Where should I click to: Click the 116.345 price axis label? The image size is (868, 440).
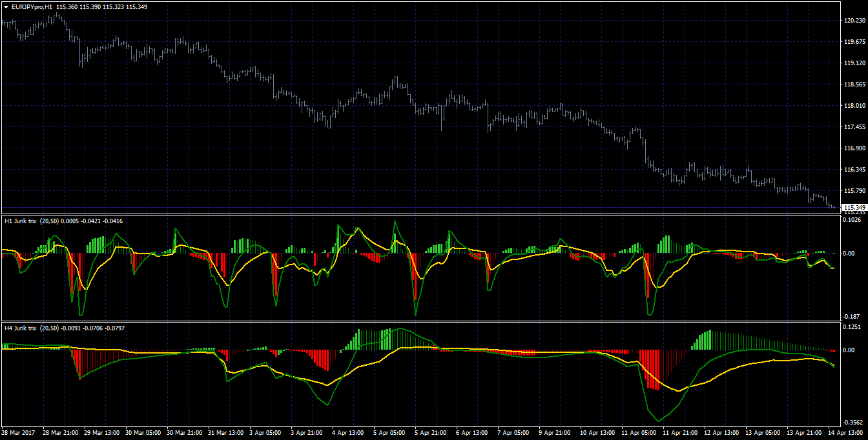(854, 170)
